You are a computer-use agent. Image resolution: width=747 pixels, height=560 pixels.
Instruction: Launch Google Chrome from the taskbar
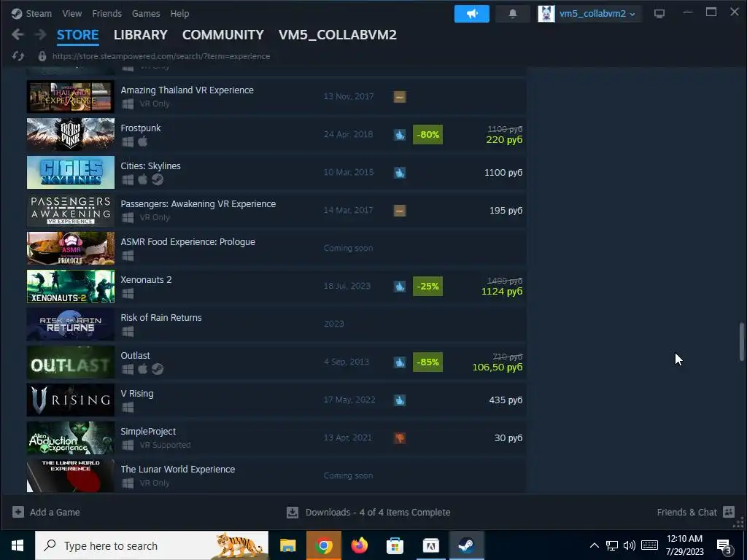(x=323, y=545)
